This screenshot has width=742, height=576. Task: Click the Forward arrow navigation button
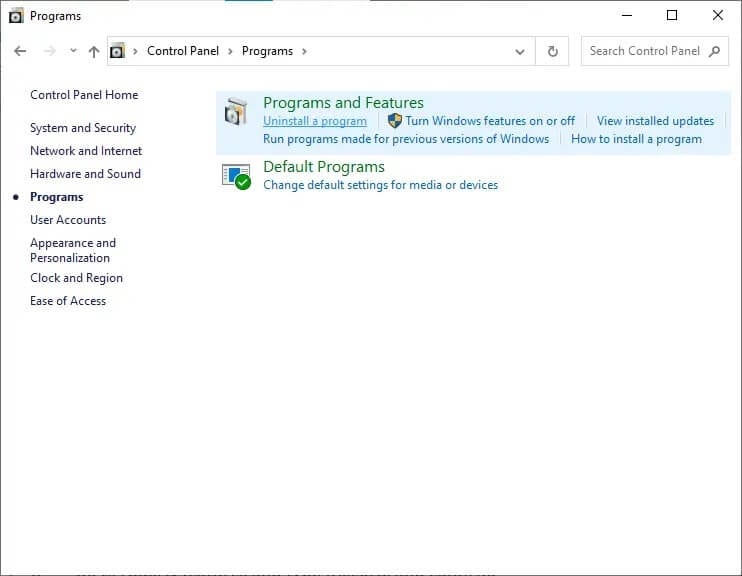pyautogui.click(x=49, y=51)
